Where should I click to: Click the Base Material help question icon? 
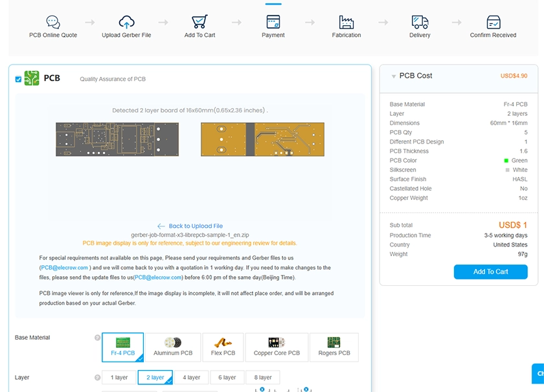(98, 338)
